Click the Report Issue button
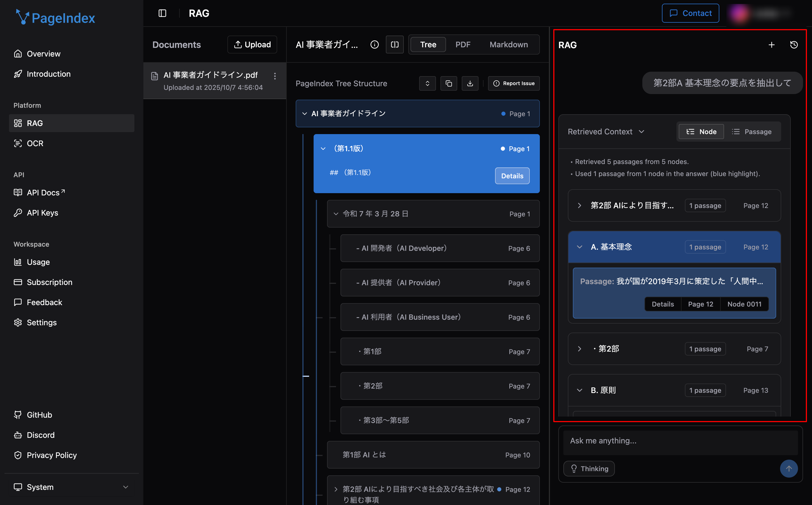Screen dimensions: 812x505 pos(514,83)
